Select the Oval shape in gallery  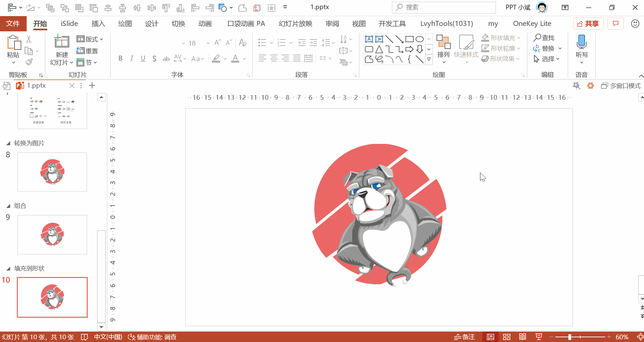(x=420, y=39)
